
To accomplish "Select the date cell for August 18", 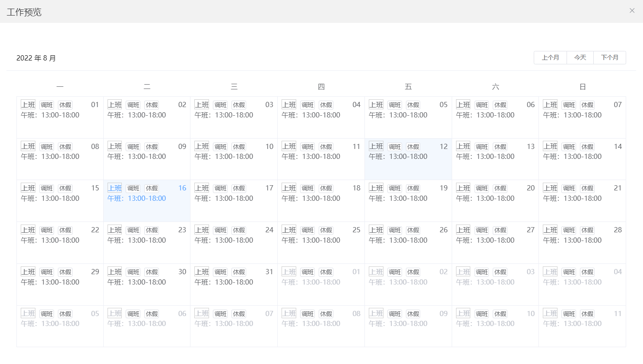I will [x=321, y=209].
